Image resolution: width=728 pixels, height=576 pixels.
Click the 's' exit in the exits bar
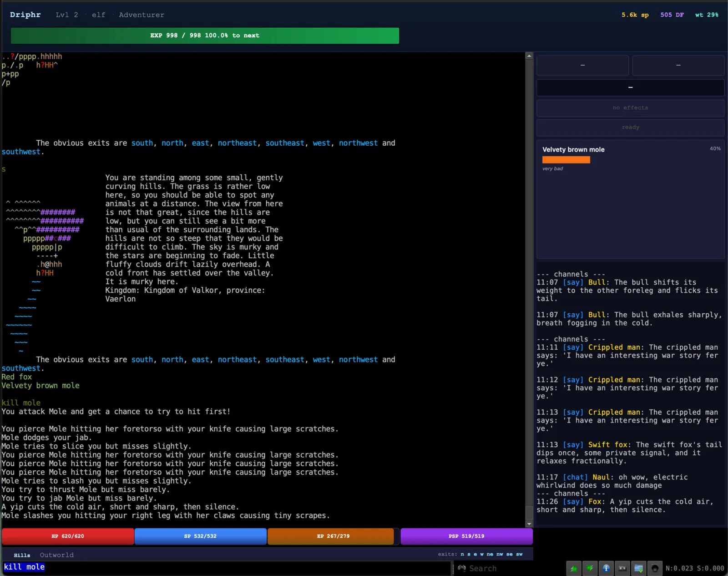469,554
